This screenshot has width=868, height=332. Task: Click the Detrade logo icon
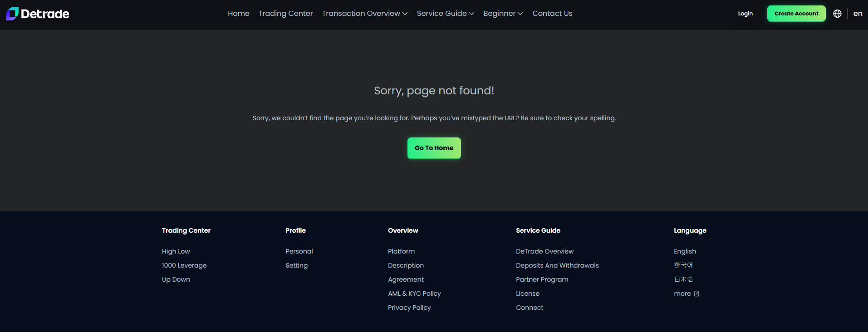point(12,14)
